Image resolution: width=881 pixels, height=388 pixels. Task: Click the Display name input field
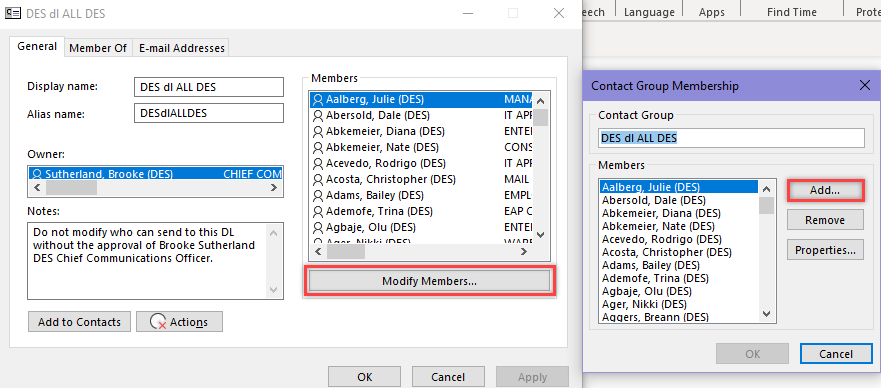coord(209,87)
